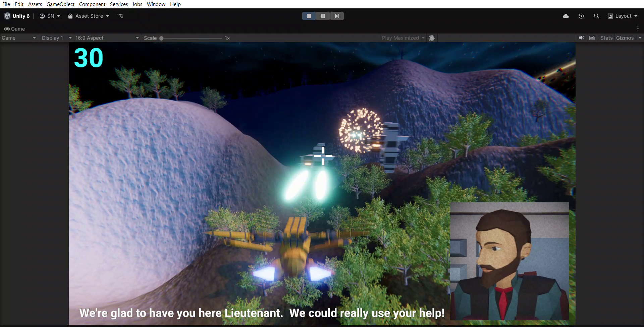Image resolution: width=644 pixels, height=327 pixels.
Task: Open the Display 1 dropdown
Action: pyautogui.click(x=56, y=38)
